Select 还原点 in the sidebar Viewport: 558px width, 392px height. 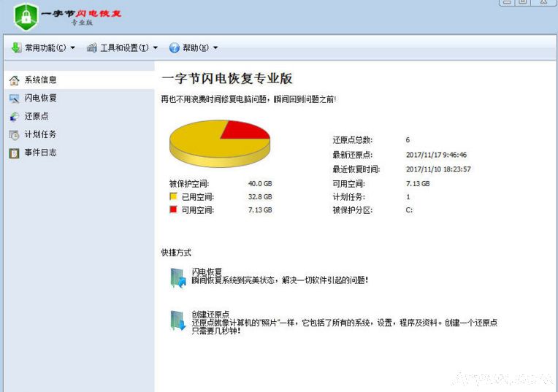[x=80, y=116]
